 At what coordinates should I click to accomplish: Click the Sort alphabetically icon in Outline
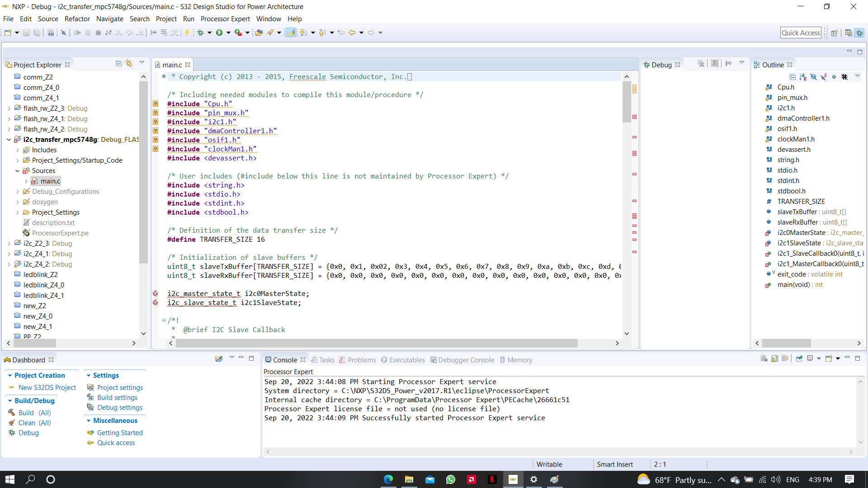pos(803,77)
